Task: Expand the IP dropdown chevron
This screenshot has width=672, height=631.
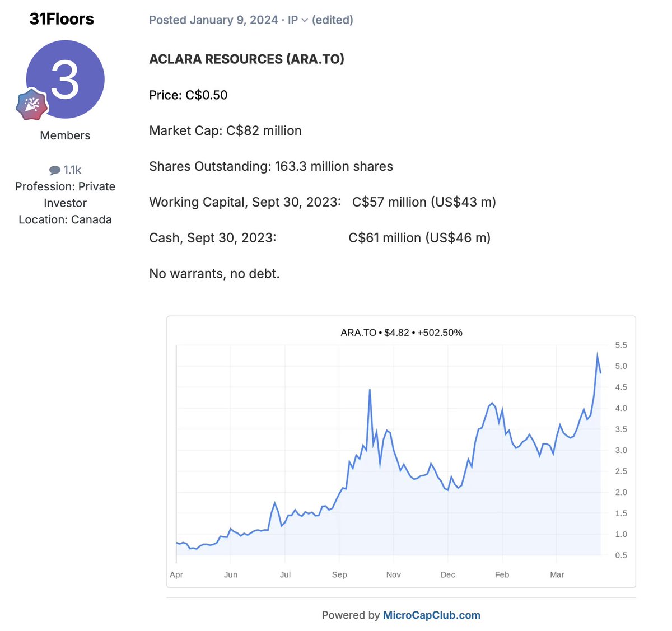Action: [305, 20]
